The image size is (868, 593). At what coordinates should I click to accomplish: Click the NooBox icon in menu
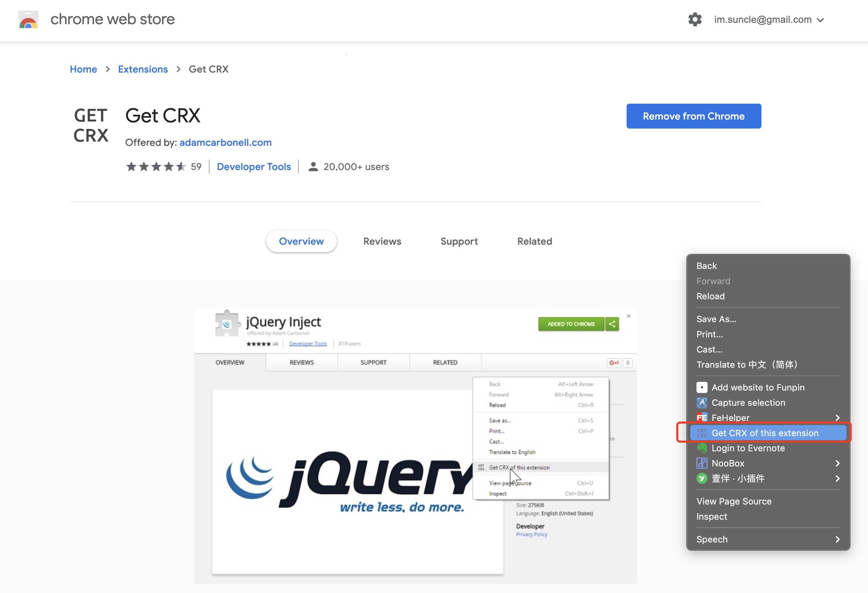click(x=702, y=463)
